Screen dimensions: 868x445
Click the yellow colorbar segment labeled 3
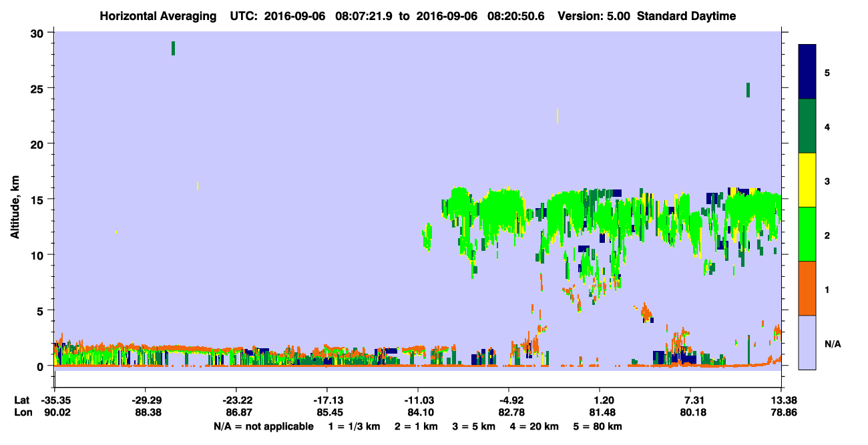pos(807,180)
